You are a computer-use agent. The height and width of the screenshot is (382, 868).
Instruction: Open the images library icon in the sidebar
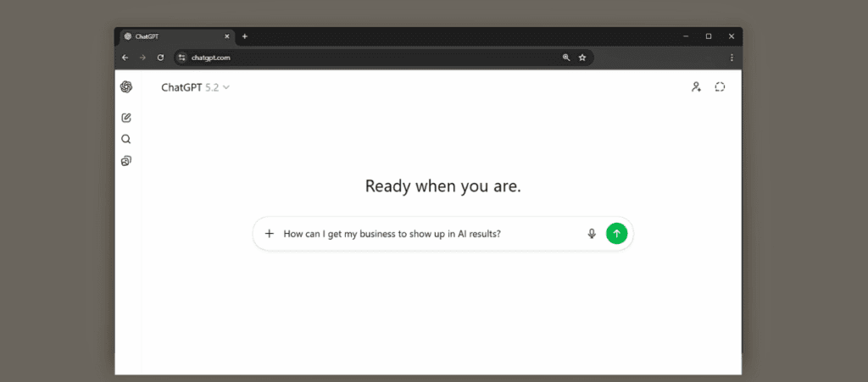126,162
